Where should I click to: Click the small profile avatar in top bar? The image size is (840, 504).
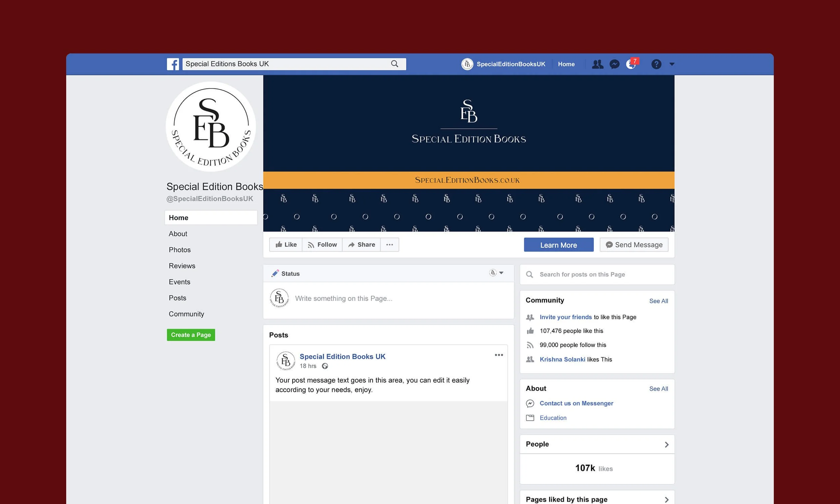click(467, 64)
